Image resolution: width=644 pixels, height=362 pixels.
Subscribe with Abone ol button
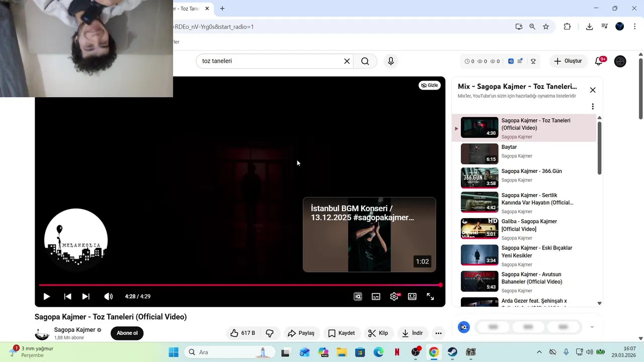pos(127,333)
